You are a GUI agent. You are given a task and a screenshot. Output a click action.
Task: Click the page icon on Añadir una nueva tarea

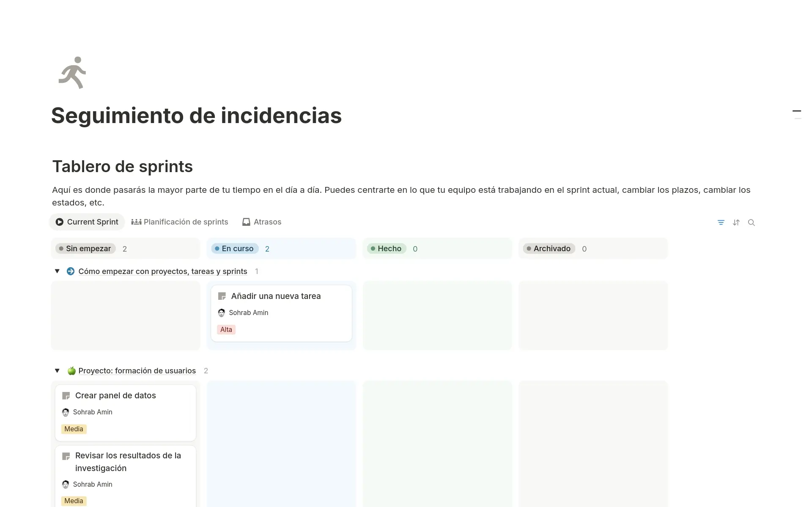222,296
